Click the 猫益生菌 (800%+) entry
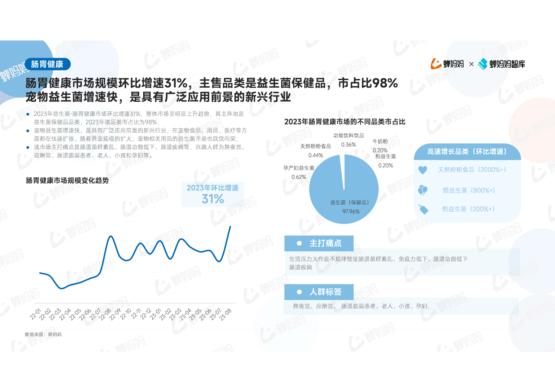 pyautogui.click(x=469, y=190)
